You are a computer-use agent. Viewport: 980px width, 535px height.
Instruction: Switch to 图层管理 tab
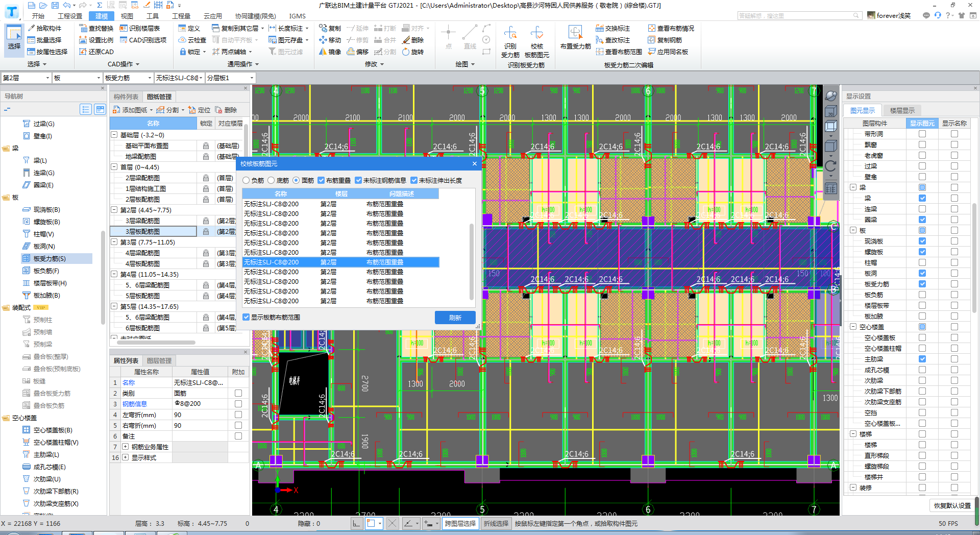point(159,360)
